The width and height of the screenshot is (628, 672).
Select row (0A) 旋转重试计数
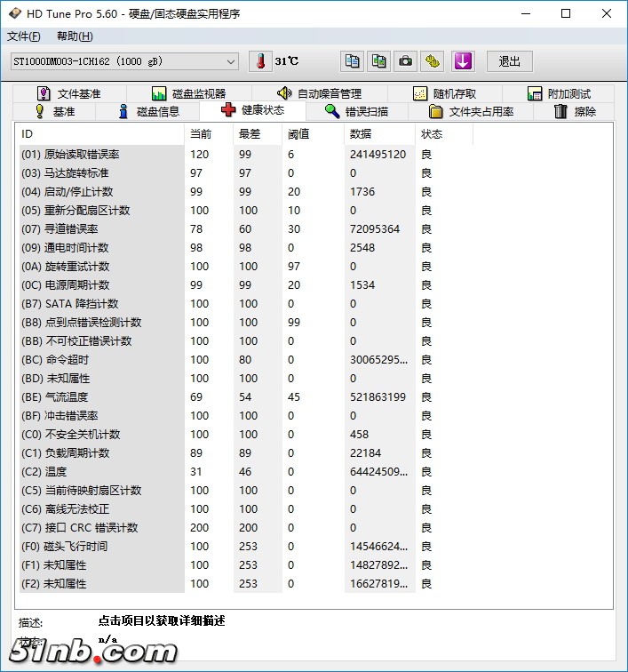[x=246, y=266]
